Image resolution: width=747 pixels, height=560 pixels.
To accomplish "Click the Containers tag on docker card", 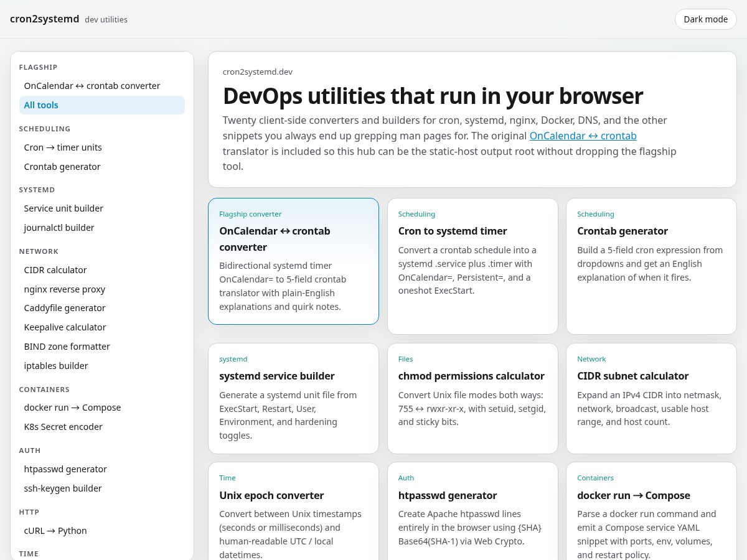I will [x=595, y=478].
